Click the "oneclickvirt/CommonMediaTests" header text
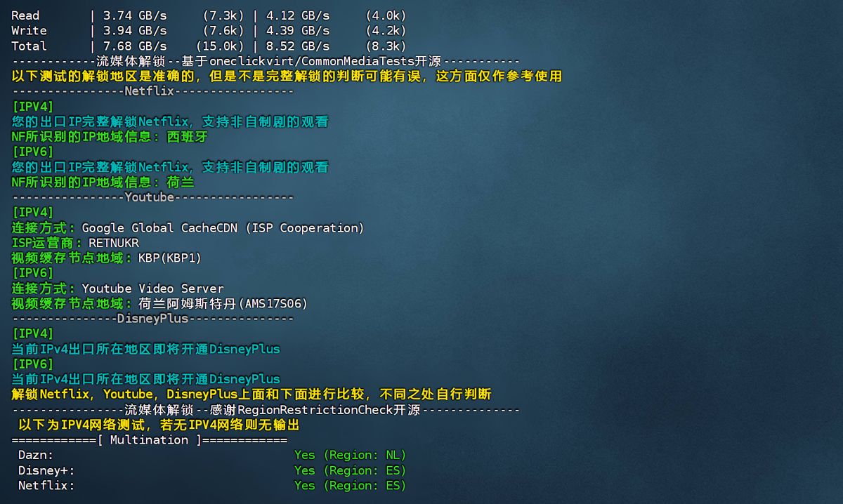 311,61
